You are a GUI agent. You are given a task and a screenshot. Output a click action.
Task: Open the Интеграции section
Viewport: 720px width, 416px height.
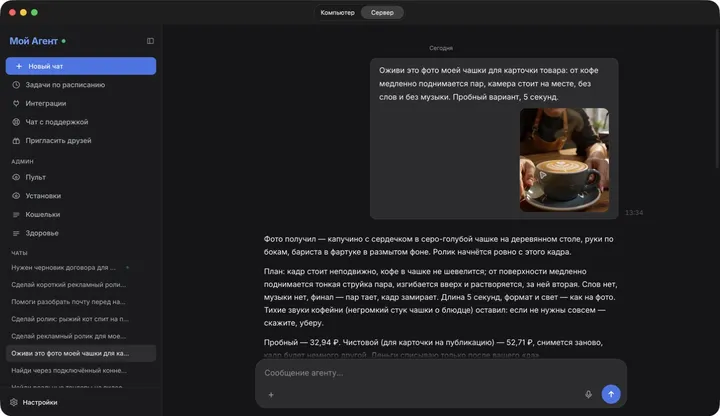point(81,103)
